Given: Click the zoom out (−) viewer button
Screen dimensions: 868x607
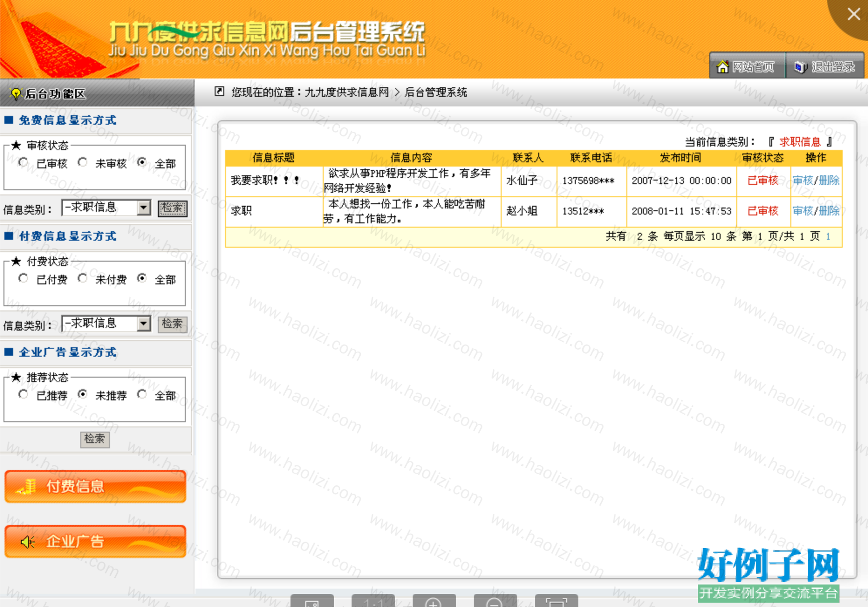Looking at the screenshot, I should pyautogui.click(x=495, y=601).
